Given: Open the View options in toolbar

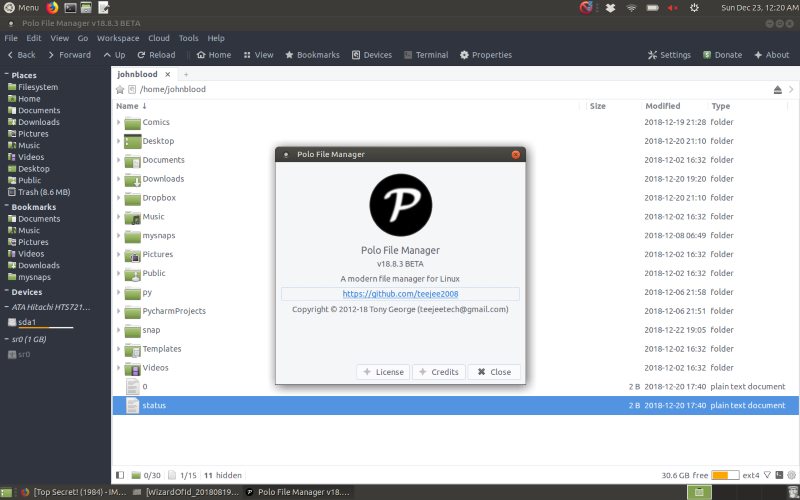Looking at the screenshot, I should pos(259,55).
